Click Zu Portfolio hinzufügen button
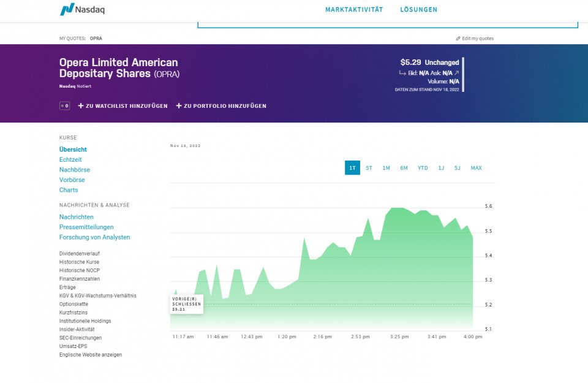 [221, 106]
